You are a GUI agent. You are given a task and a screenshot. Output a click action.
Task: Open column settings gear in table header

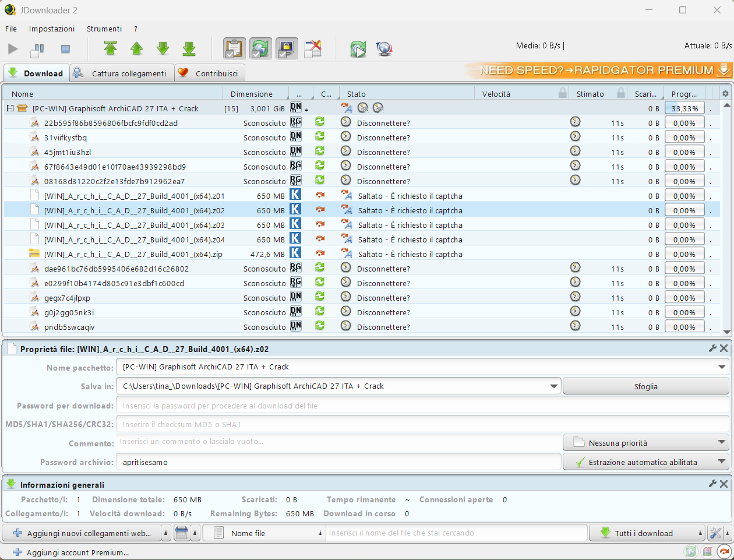click(x=725, y=94)
